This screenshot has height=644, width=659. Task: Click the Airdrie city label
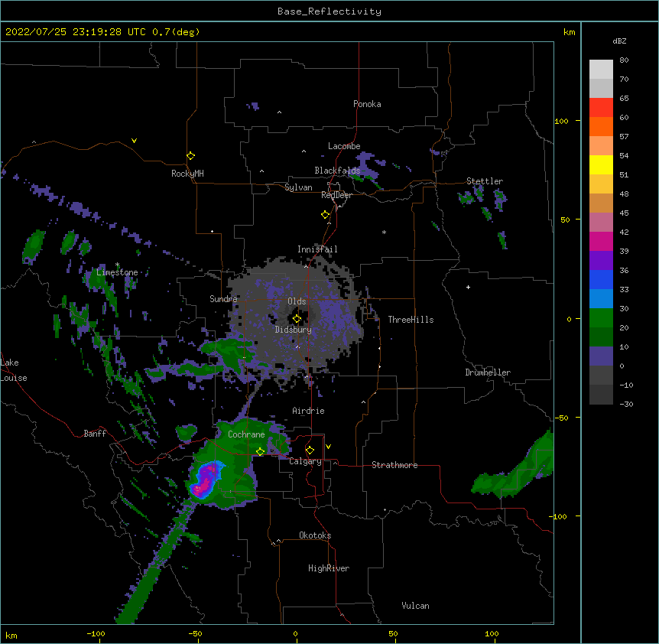[x=309, y=411]
